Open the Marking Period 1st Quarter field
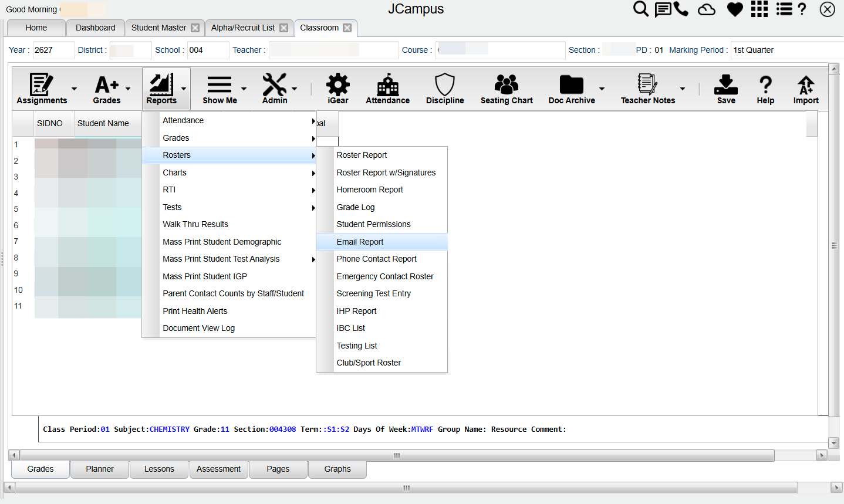Image resolution: width=844 pixels, height=504 pixels. (787, 50)
